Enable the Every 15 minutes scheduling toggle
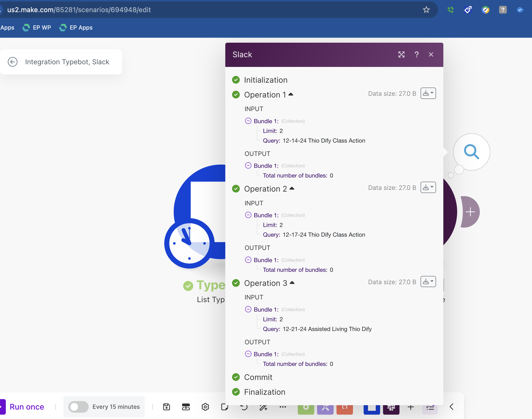532x419 pixels. point(78,407)
